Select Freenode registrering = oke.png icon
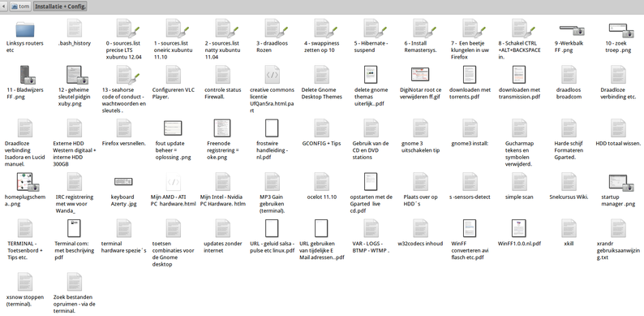The width and height of the screenshot is (644, 316). coord(222,128)
